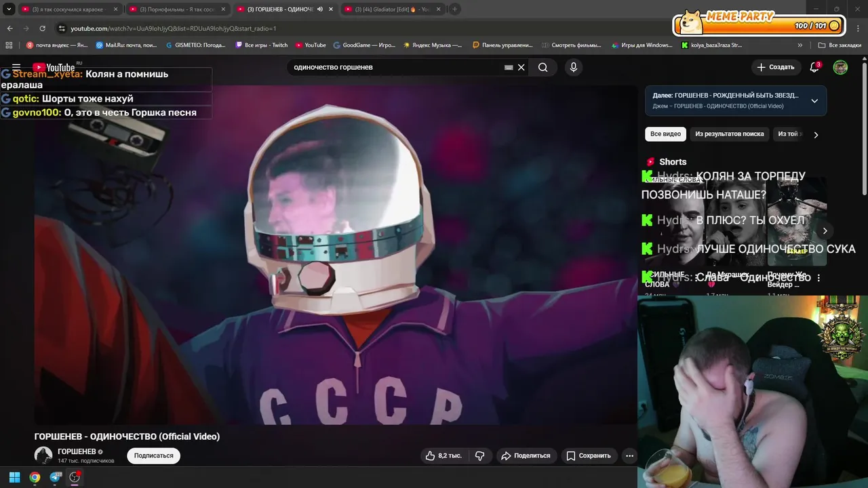Clear the YouTube search query

coord(521,67)
